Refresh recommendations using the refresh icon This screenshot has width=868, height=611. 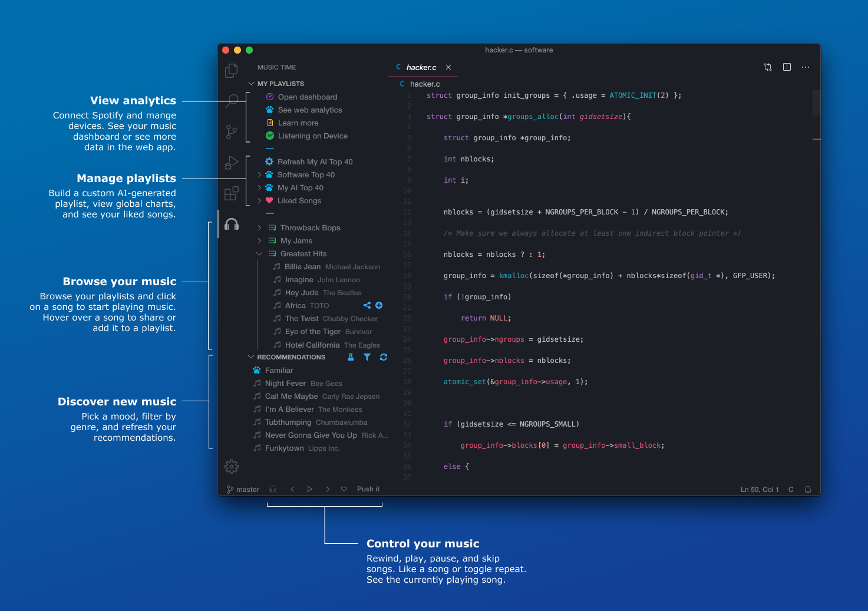point(384,356)
